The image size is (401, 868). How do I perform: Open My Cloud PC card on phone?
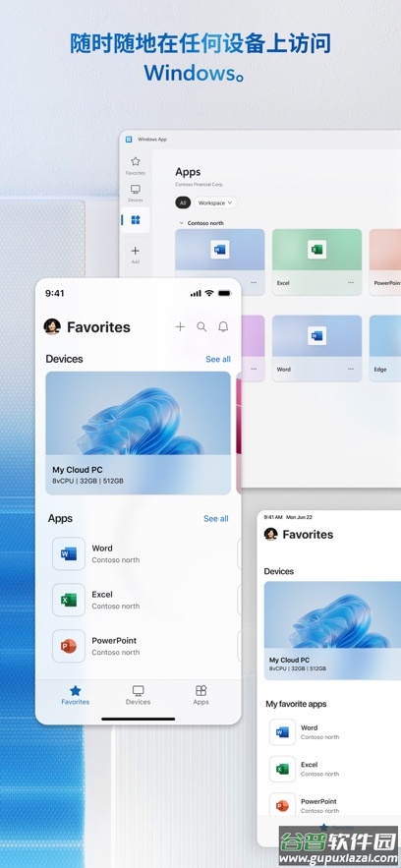click(139, 433)
